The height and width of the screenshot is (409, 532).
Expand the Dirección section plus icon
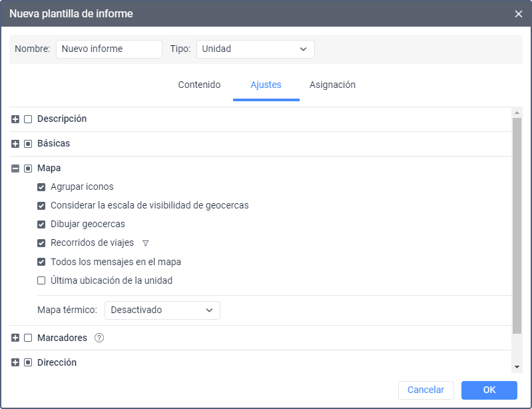tap(15, 363)
